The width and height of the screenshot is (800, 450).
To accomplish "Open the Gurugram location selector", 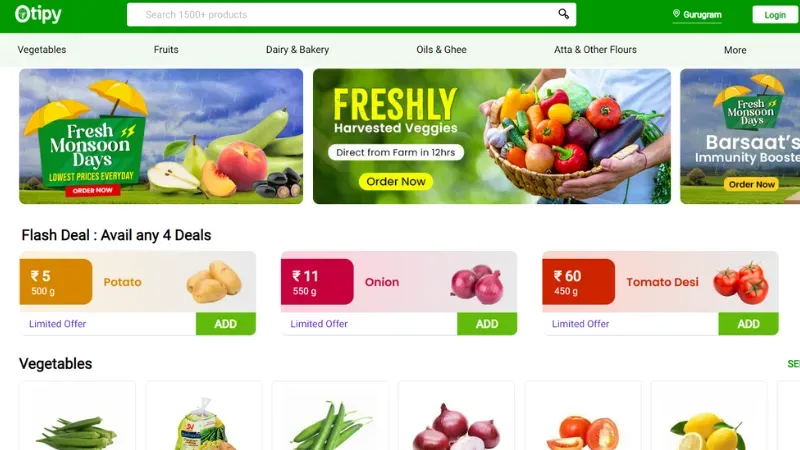I will (697, 15).
